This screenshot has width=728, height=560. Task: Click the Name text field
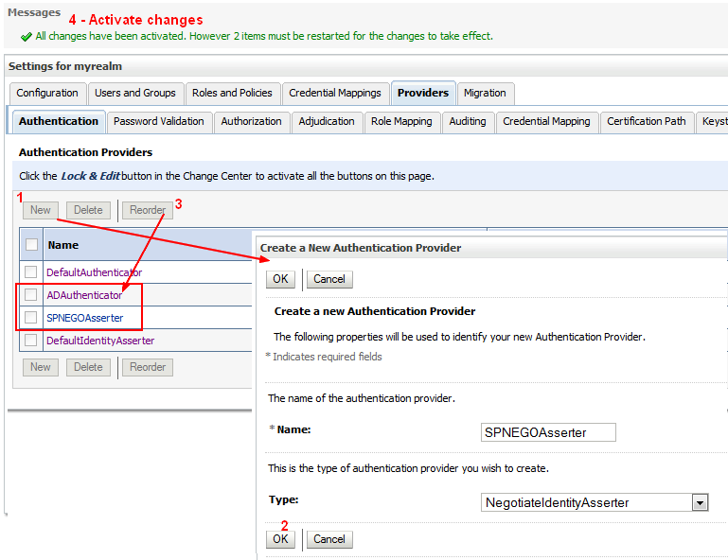[548, 432]
